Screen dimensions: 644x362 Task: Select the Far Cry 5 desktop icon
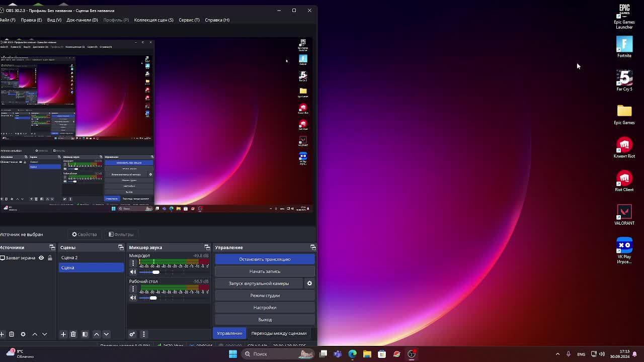624,80
